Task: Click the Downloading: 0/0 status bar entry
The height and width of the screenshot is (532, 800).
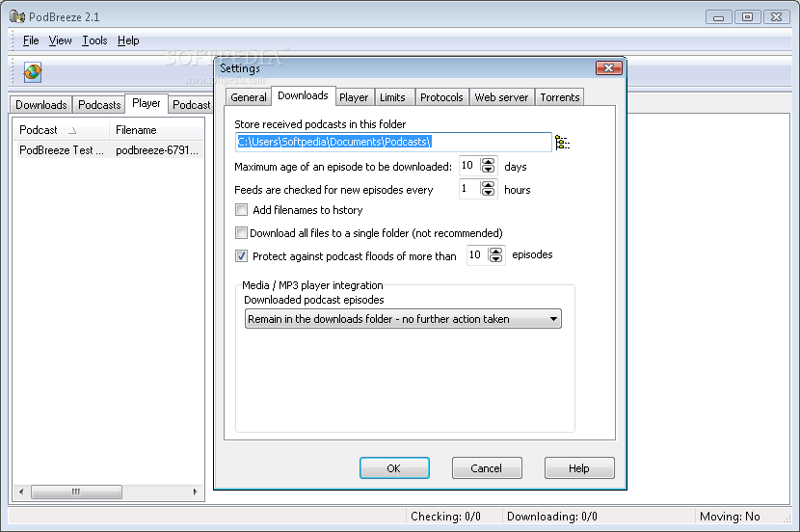Action: pyautogui.click(x=552, y=517)
